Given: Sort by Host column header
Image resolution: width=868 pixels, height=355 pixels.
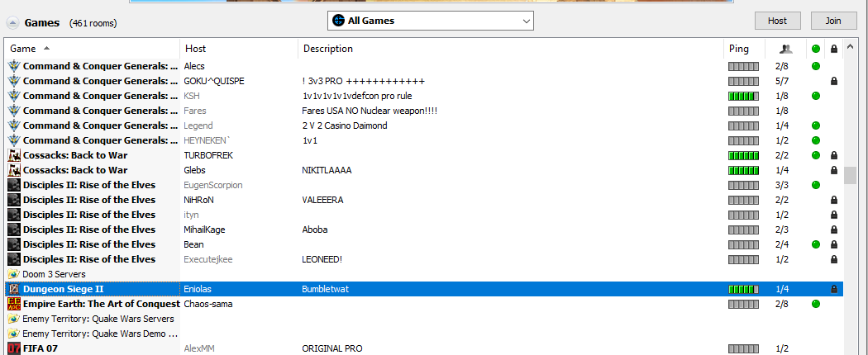Looking at the screenshot, I should pos(239,49).
